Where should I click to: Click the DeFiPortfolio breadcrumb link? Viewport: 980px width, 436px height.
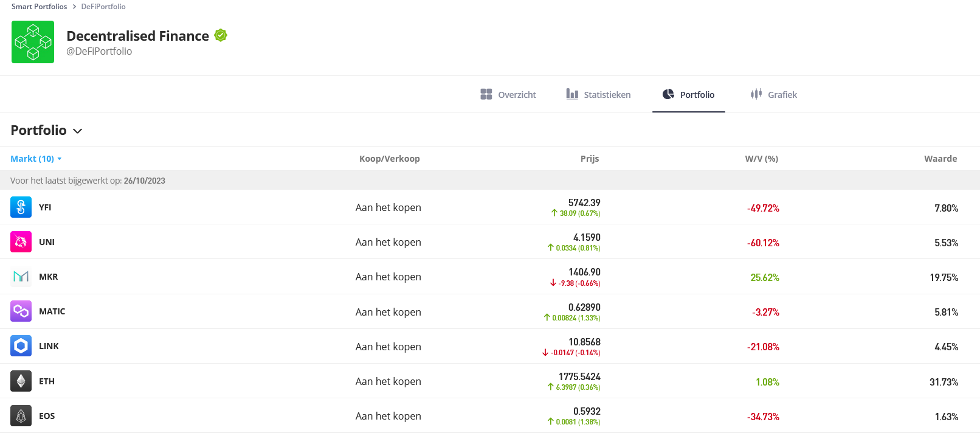[103, 6]
